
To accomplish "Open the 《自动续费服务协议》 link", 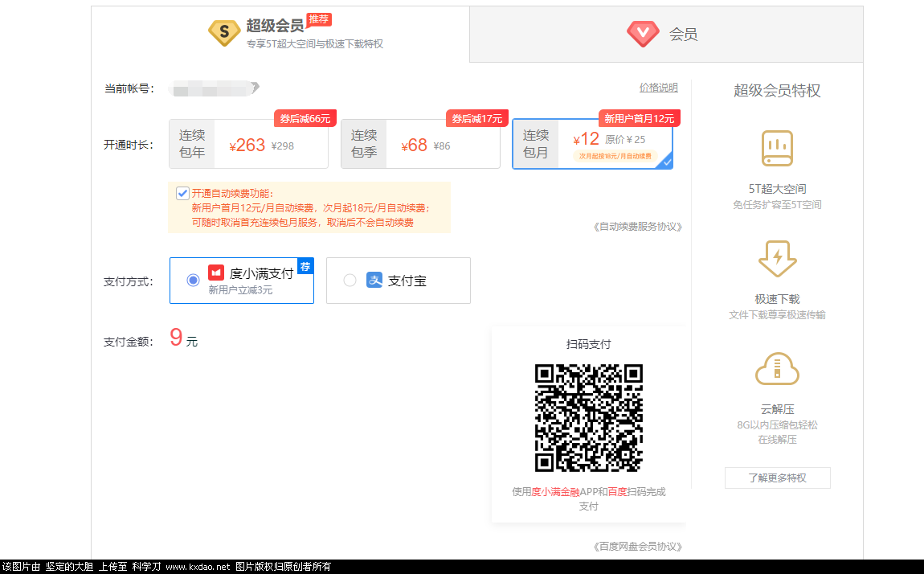I will tap(638, 227).
